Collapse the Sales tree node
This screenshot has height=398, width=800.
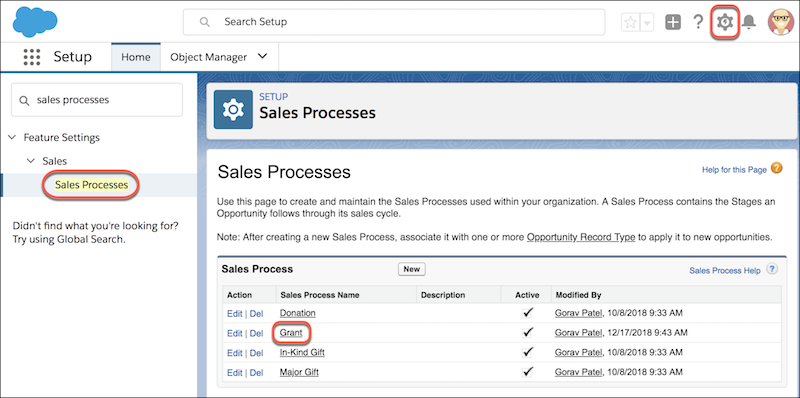point(30,161)
